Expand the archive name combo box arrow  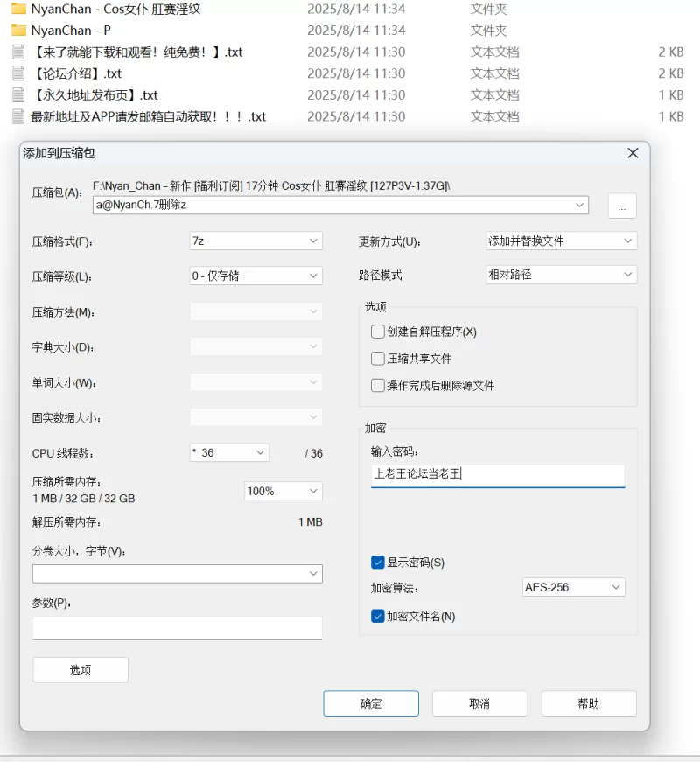point(579,205)
